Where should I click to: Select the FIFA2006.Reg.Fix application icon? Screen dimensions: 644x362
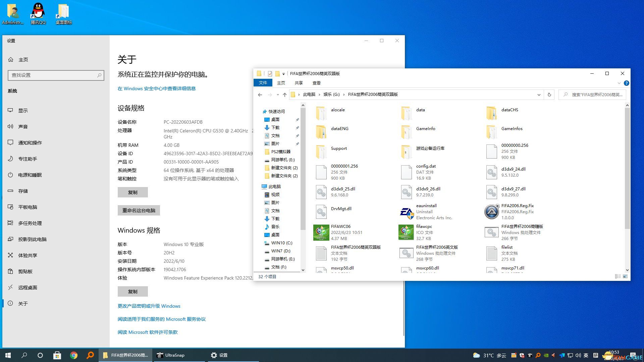click(491, 212)
